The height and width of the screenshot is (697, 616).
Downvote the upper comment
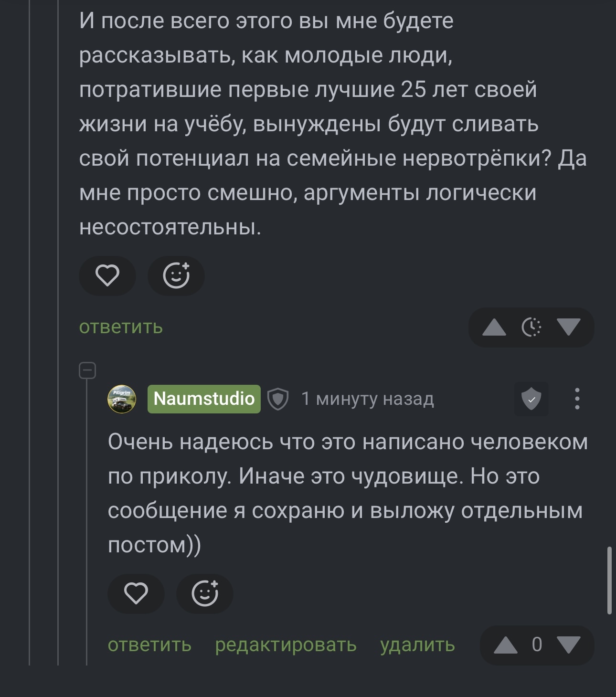point(568,327)
